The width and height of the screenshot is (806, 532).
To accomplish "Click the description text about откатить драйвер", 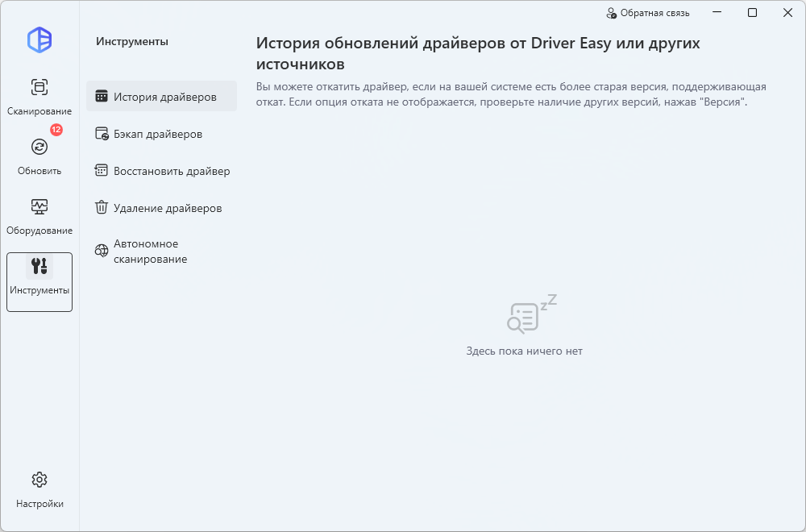I will click(x=512, y=94).
